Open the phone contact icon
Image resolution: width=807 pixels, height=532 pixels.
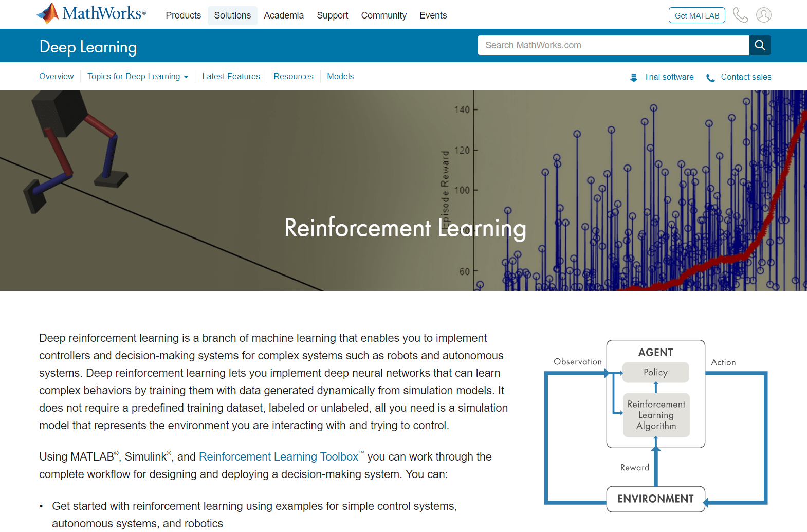(x=740, y=15)
